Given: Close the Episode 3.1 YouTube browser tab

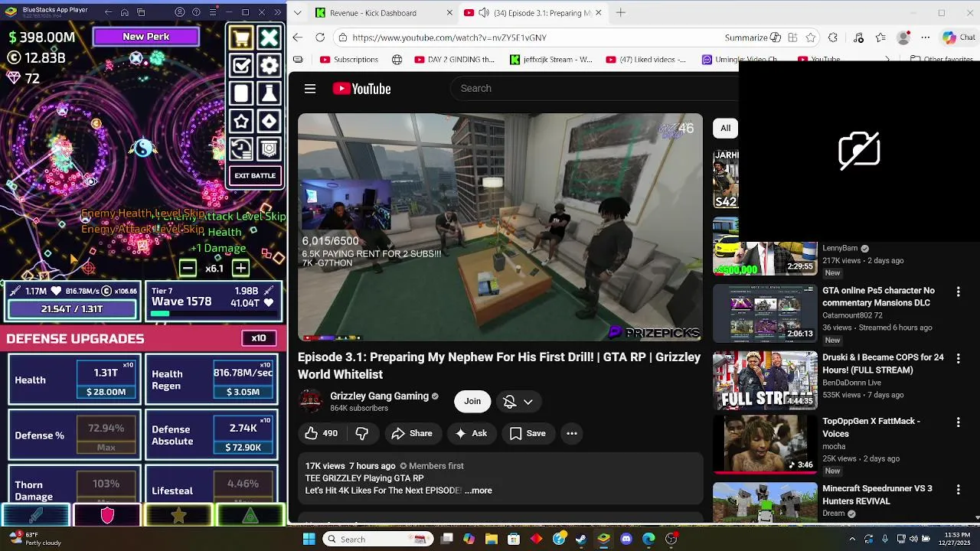Looking at the screenshot, I should [x=599, y=13].
